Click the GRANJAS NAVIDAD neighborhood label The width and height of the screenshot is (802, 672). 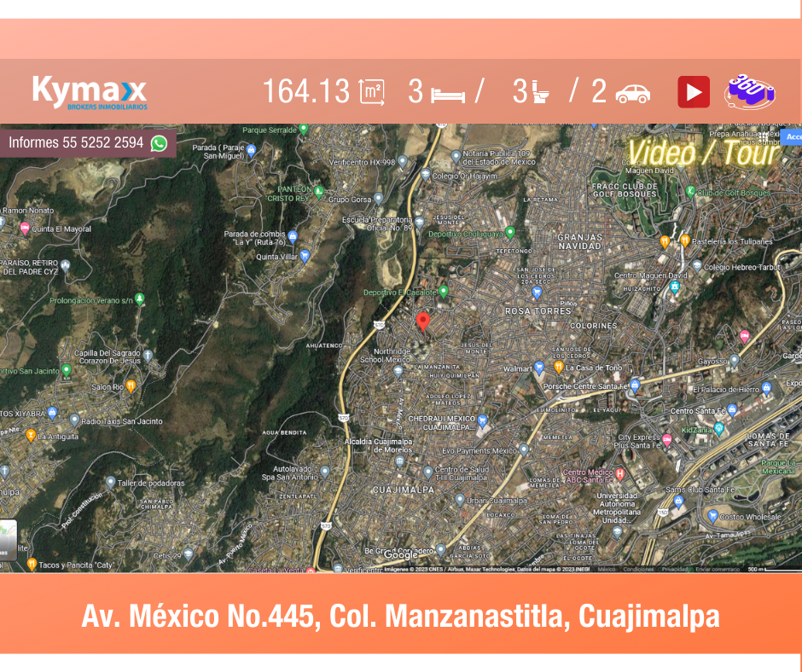[x=579, y=242]
